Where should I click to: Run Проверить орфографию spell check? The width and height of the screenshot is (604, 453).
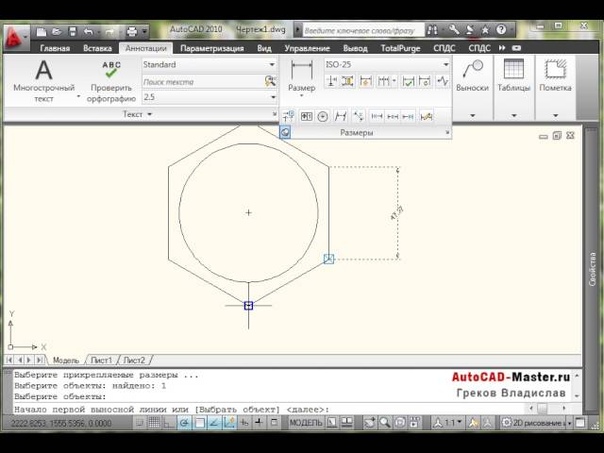pos(111,82)
